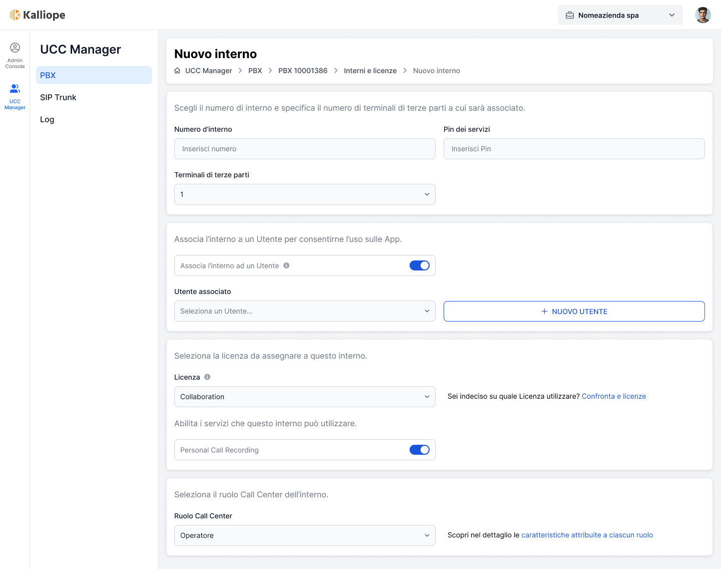Click the NUOVO UTENTE button

tap(574, 312)
